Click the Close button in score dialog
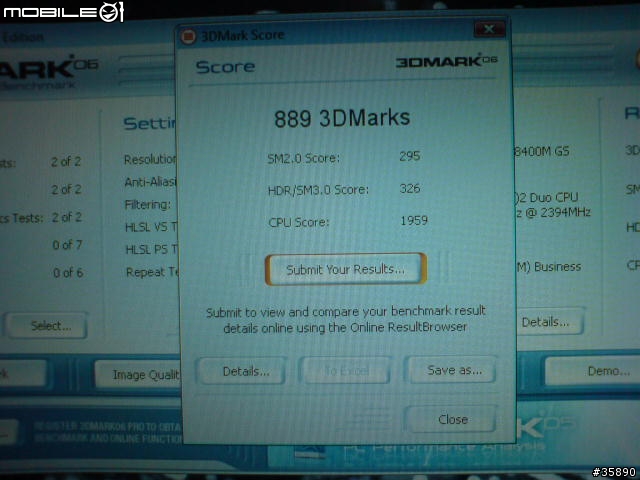Viewport: 640px width, 480px height. (452, 419)
